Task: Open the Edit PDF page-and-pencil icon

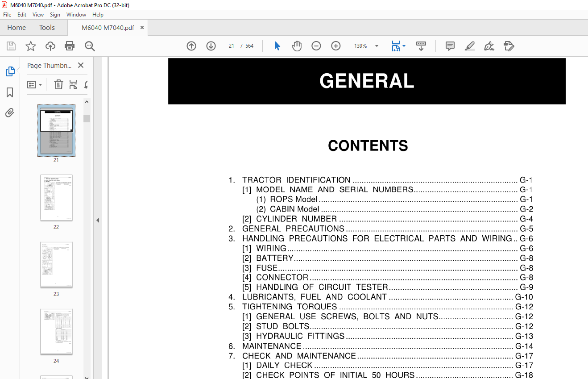Action: click(x=509, y=46)
